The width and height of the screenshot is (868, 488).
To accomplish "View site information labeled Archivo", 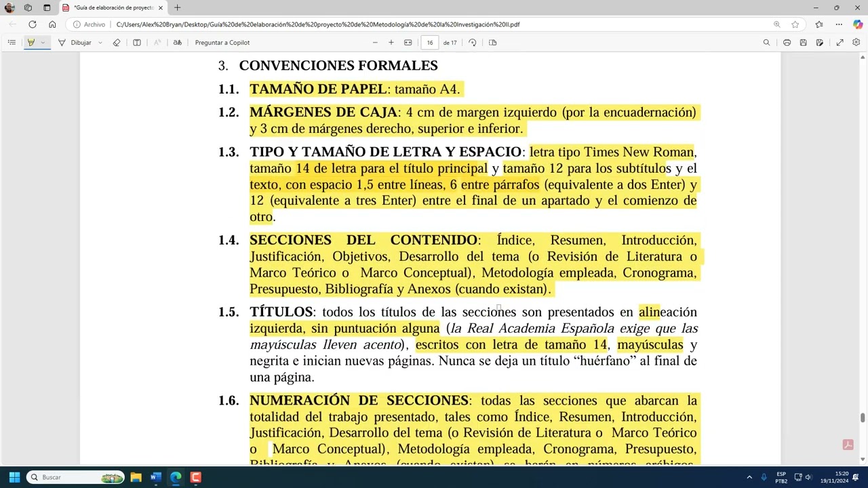I will 90,24.
